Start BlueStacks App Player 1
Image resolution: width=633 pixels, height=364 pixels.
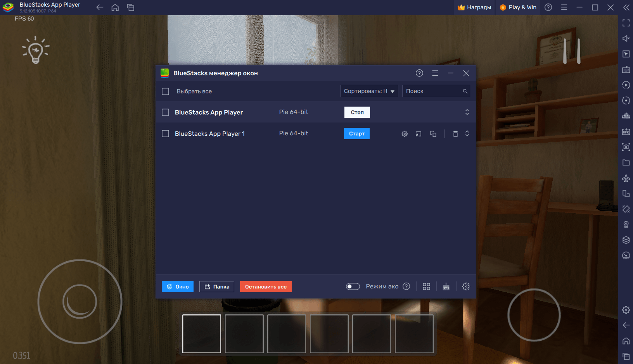point(357,134)
